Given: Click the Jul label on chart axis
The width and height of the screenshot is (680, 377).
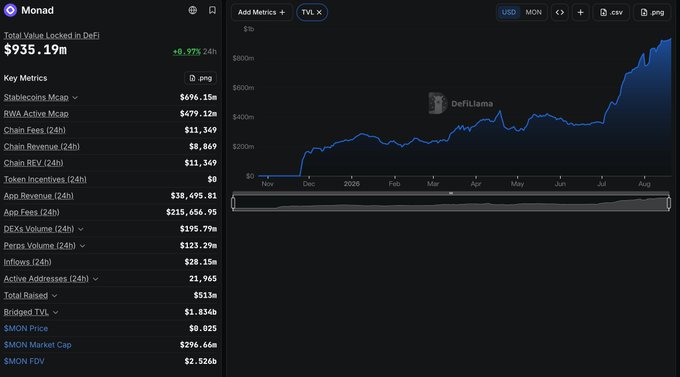Looking at the screenshot, I should tap(602, 184).
